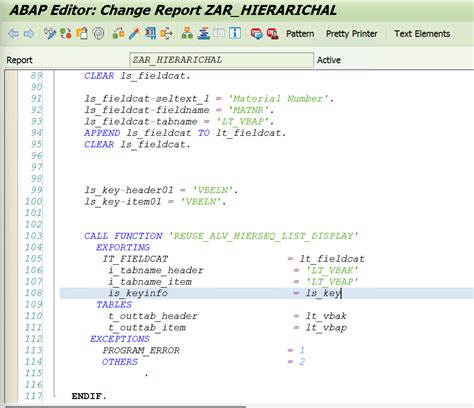Click the breakpoint margin beside line 103

[x=11, y=236]
